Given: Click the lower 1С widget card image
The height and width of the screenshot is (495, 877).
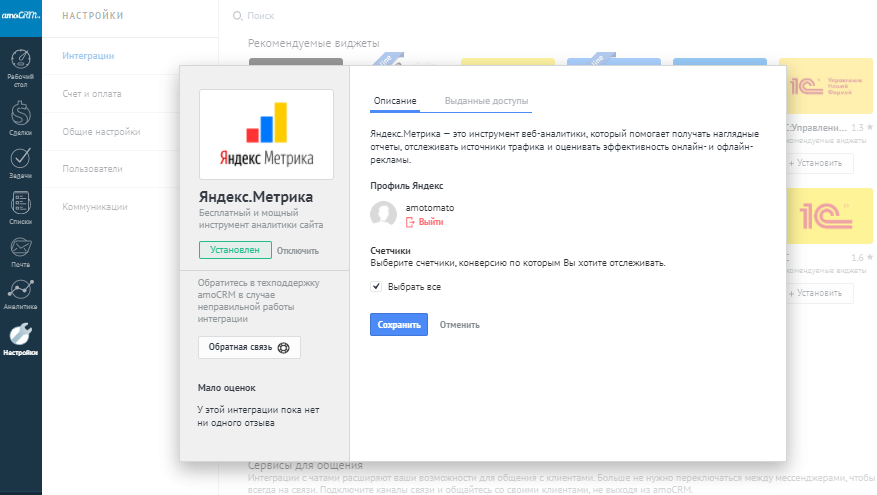Looking at the screenshot, I should (x=829, y=216).
